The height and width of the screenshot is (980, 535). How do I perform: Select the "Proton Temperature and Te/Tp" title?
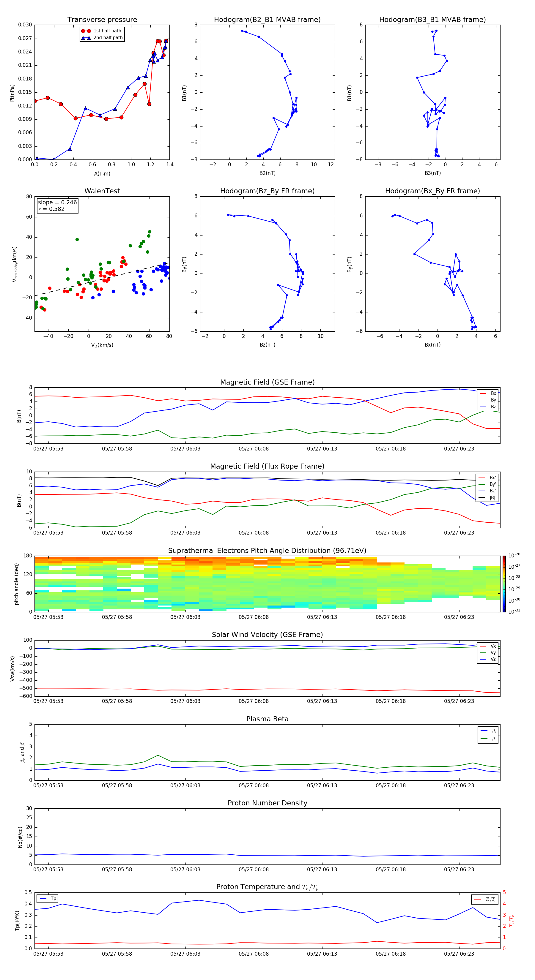[267, 887]
